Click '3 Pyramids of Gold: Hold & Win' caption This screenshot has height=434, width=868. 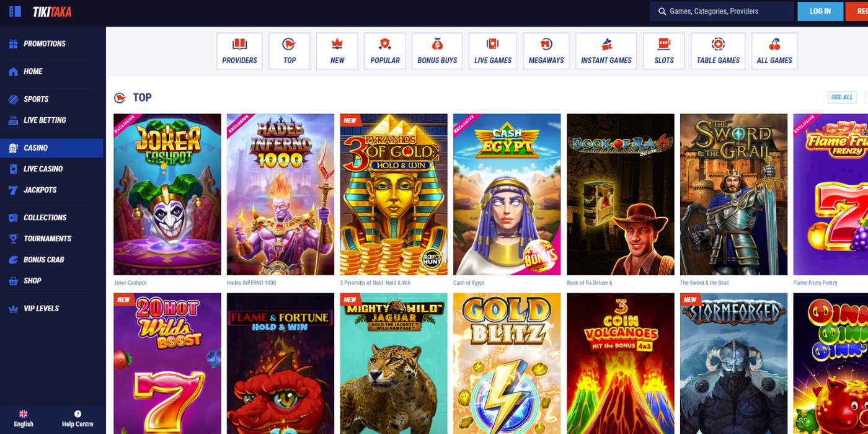pos(375,283)
